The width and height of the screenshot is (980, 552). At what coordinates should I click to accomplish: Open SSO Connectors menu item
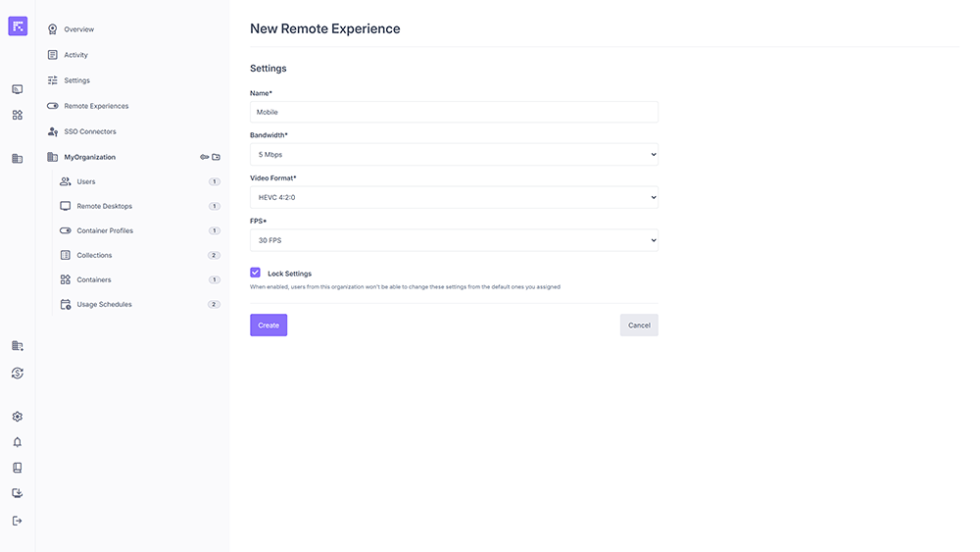click(x=90, y=131)
